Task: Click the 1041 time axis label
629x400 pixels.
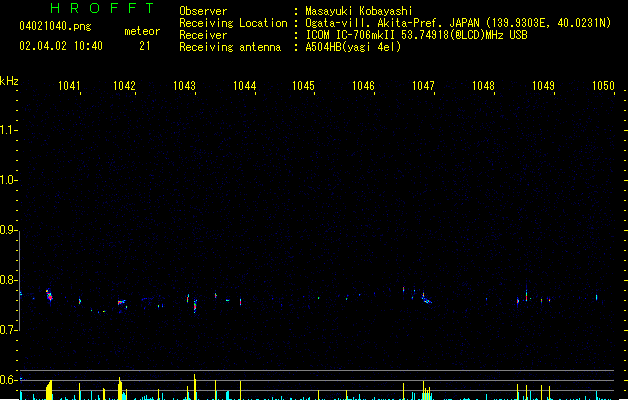Action: (x=69, y=86)
